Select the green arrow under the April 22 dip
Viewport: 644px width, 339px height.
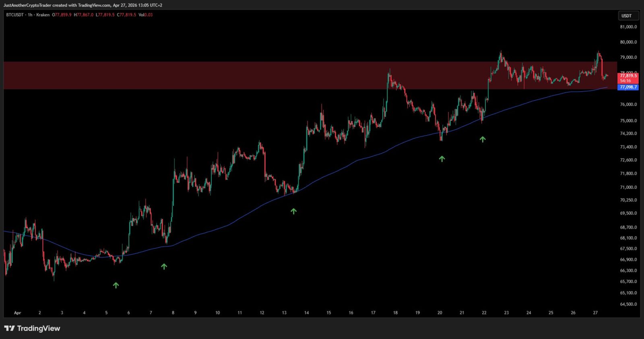pos(483,139)
